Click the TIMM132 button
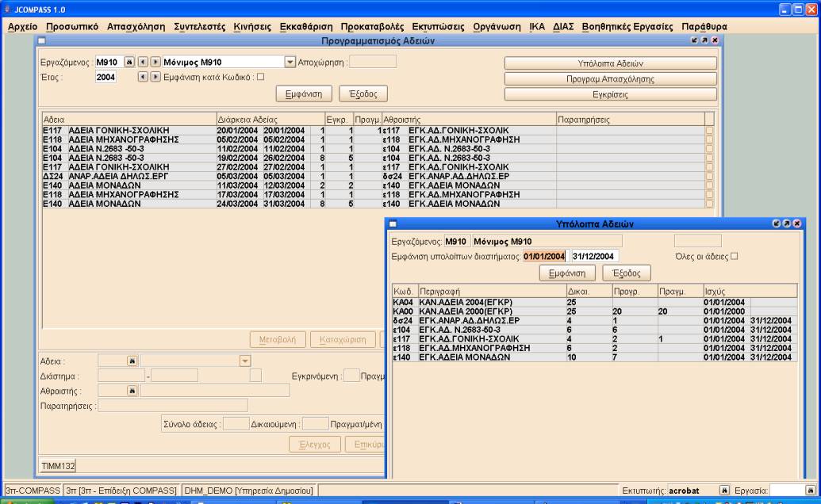This screenshot has height=504, width=821. [x=58, y=466]
